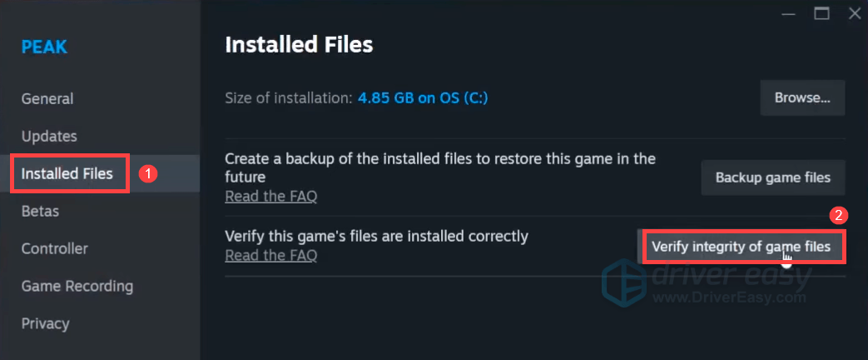Click the PEAK game title
This screenshot has height=360, width=868.
43,47
